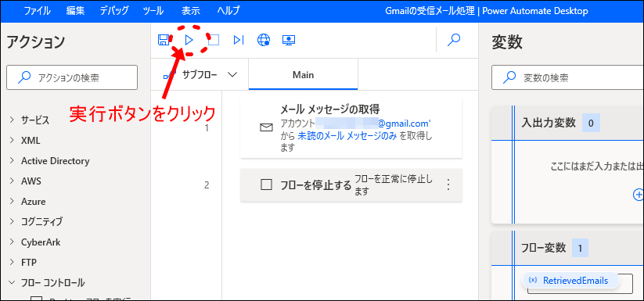This screenshot has width=644, height=301.
Task: Click the envelope icon of mail action
Action: (267, 128)
